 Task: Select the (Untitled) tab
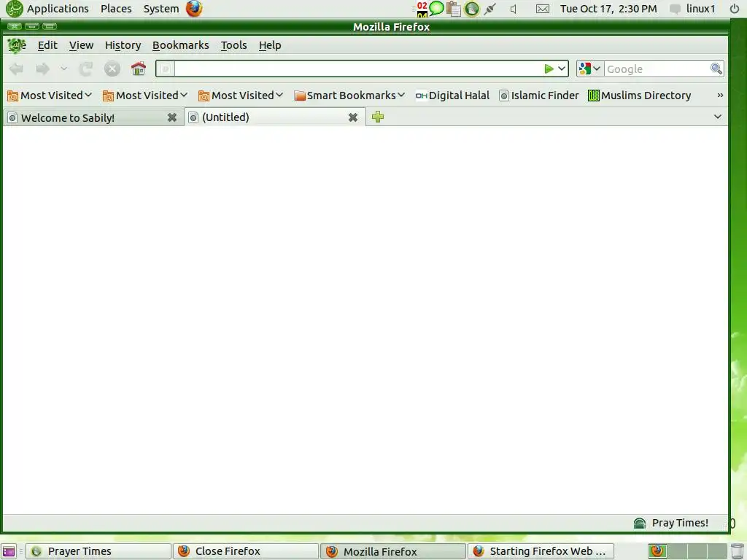[275, 117]
